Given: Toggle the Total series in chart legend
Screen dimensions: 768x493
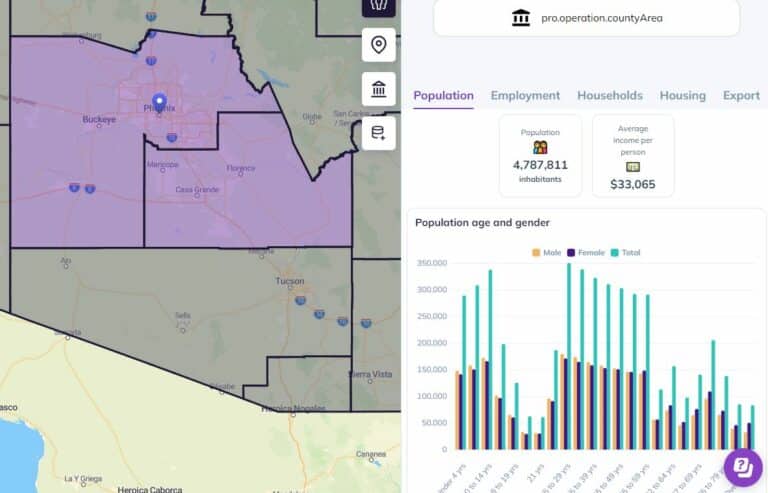Looking at the screenshot, I should pos(625,253).
